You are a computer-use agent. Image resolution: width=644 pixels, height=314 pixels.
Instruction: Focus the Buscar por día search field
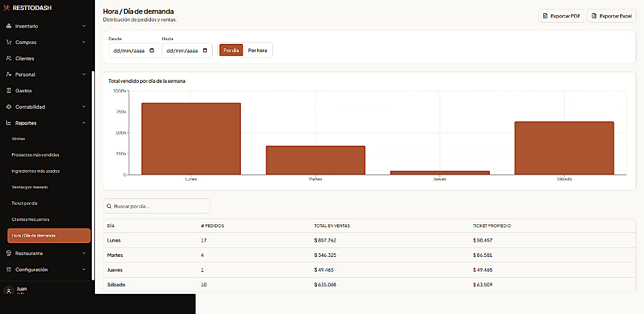pyautogui.click(x=157, y=206)
